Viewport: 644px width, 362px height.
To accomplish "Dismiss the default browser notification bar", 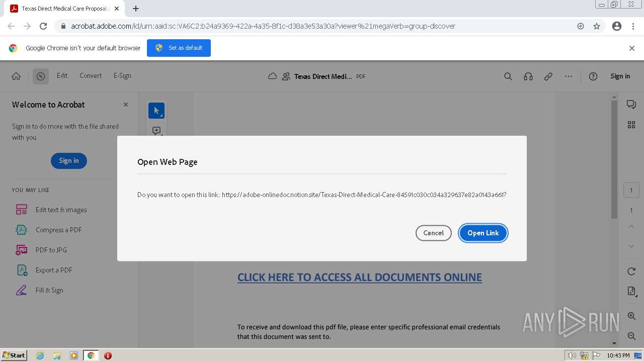I will [632, 48].
